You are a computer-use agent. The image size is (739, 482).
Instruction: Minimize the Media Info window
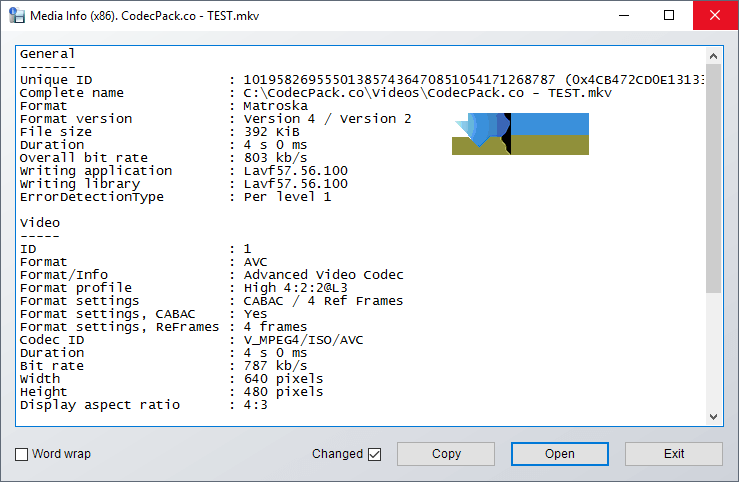(624, 16)
